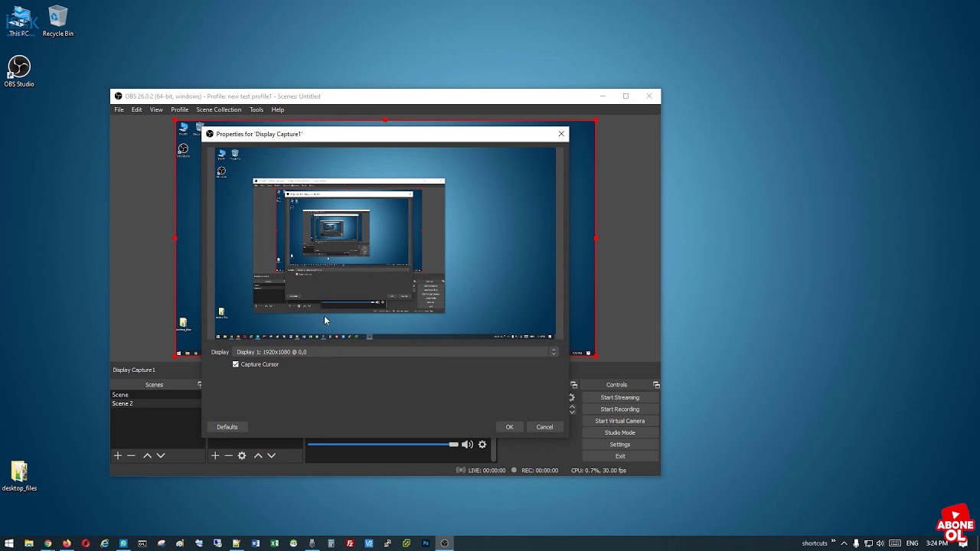
Task: Open the Help menu
Action: [278, 109]
